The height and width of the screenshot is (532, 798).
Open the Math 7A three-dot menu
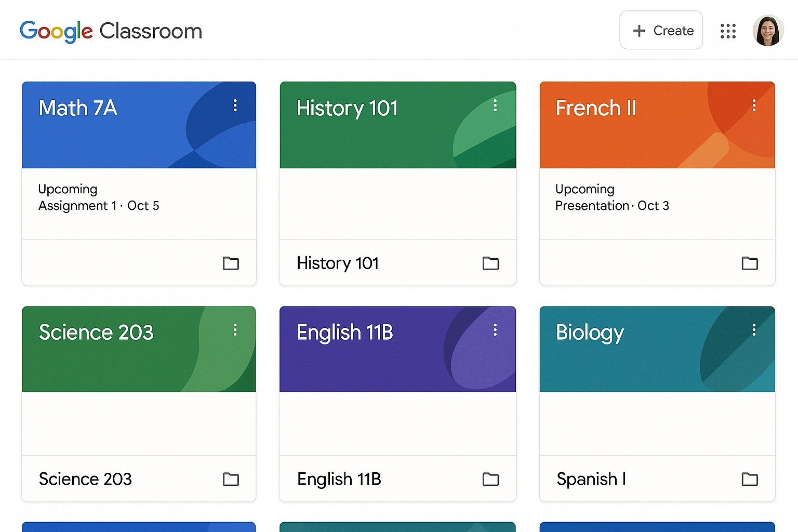[x=235, y=106]
